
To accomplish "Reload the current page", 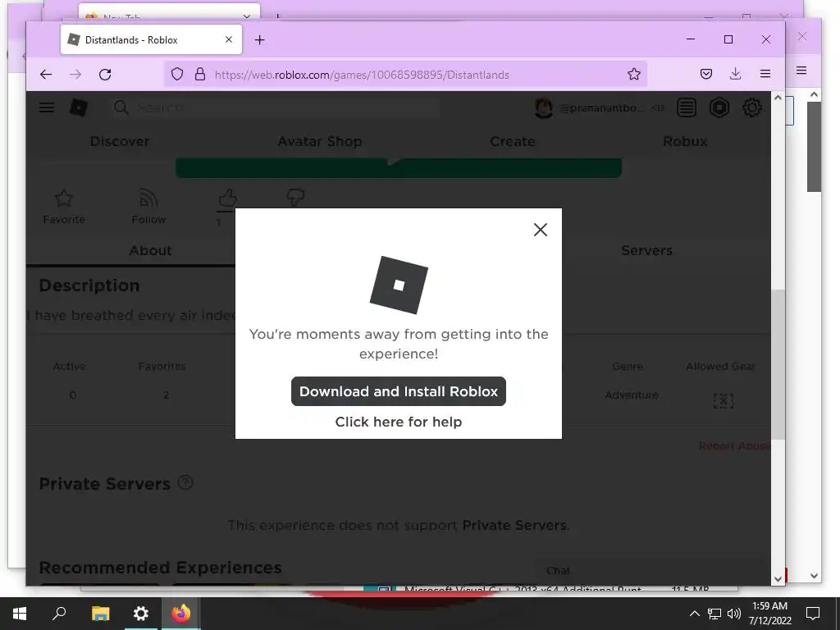I will (105, 75).
